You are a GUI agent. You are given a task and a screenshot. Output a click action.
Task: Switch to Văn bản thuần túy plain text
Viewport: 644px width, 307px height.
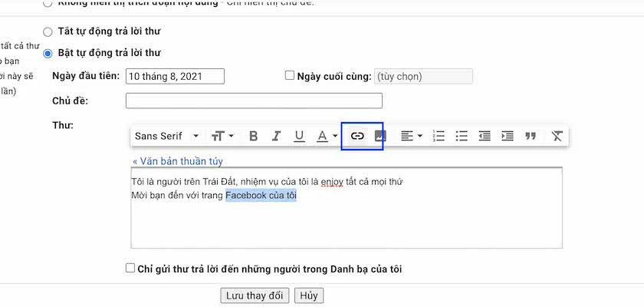178,161
